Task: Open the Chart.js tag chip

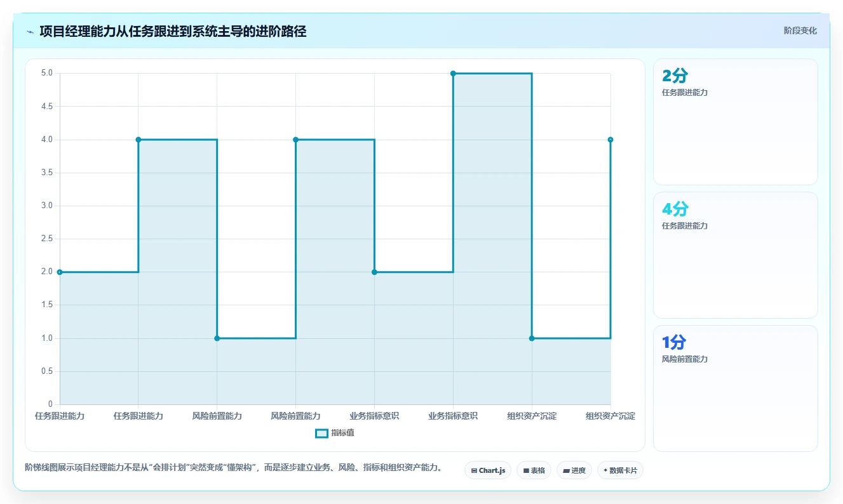Action: pos(488,470)
